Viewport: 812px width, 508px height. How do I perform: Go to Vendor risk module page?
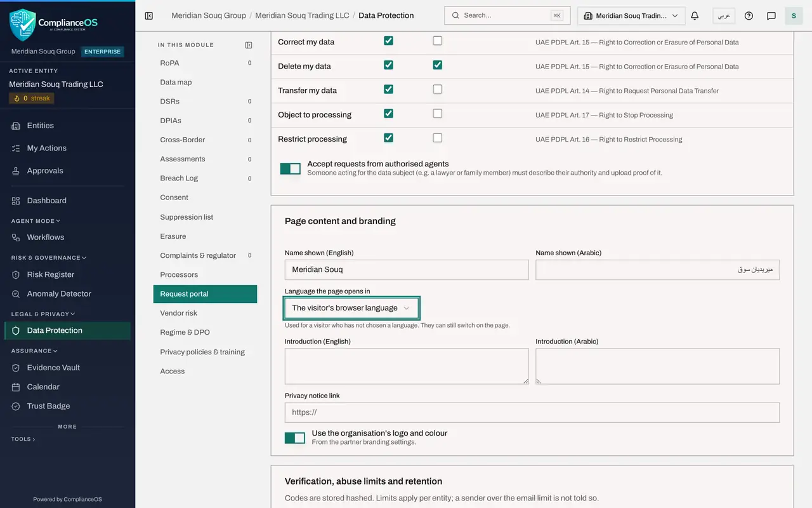tap(205, 313)
